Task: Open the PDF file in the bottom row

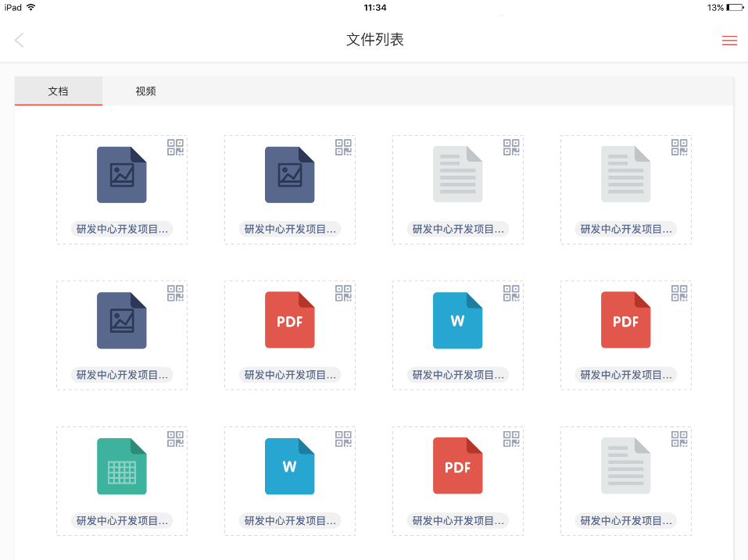Action: tap(457, 466)
